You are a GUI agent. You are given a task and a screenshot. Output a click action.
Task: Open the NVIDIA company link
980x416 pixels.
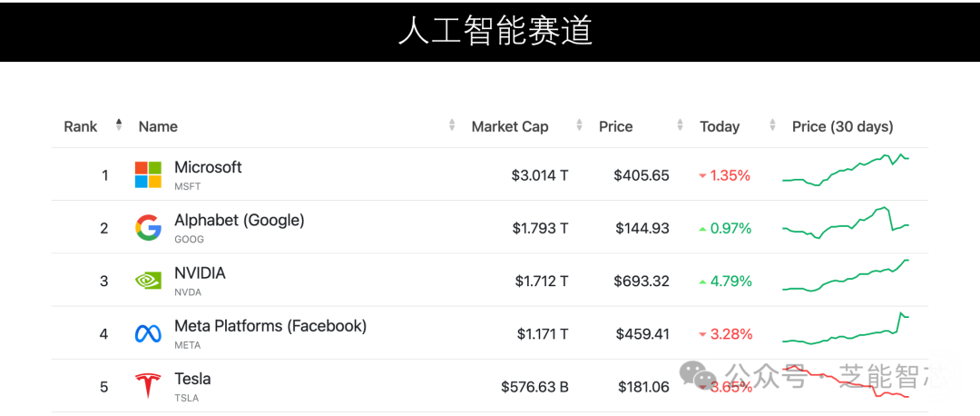tap(200, 272)
